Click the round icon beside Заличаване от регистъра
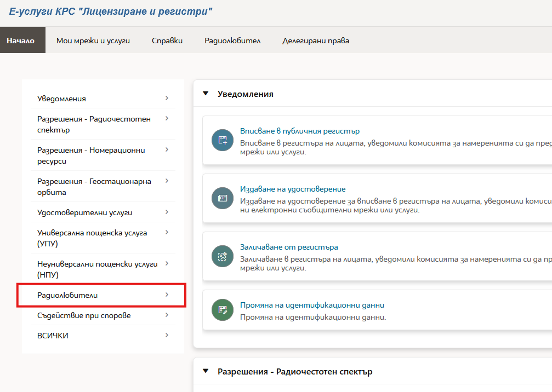Screen dimensions: 552x392 tap(223, 256)
